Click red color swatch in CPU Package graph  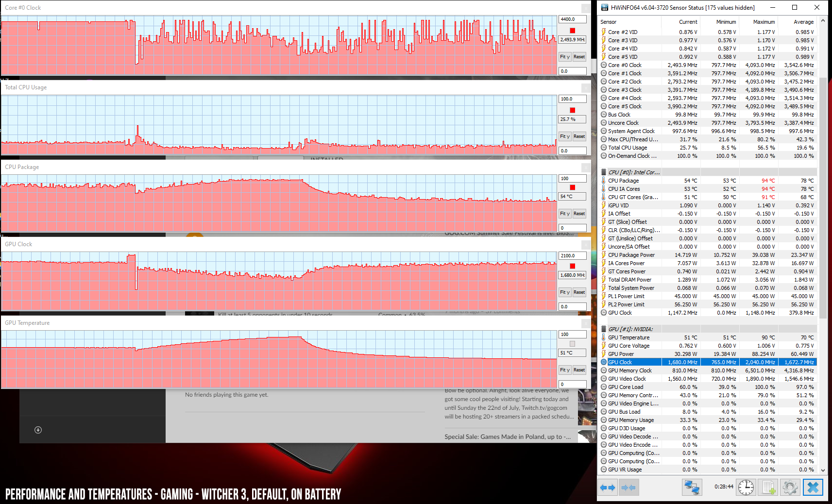coord(572,187)
